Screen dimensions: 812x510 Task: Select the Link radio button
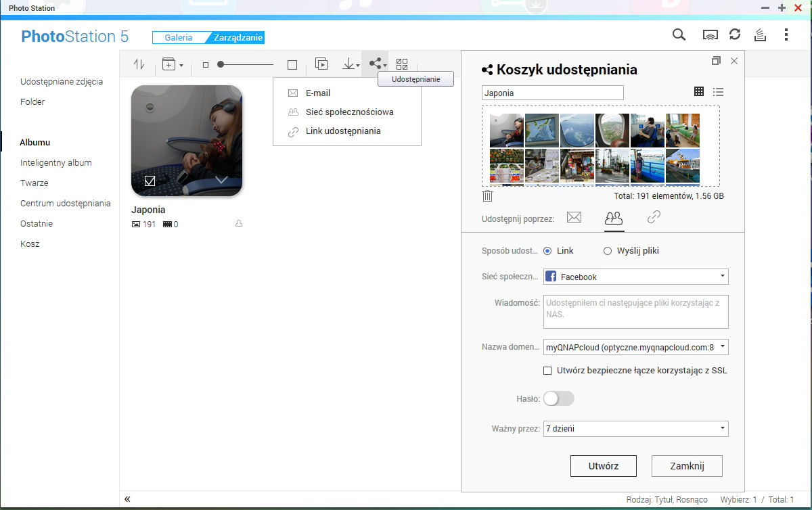(547, 251)
